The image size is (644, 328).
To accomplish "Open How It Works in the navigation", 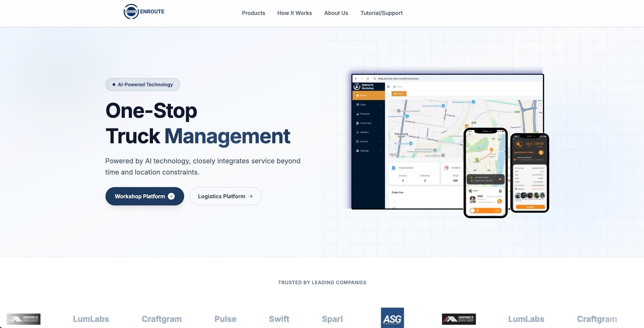I will click(x=294, y=13).
